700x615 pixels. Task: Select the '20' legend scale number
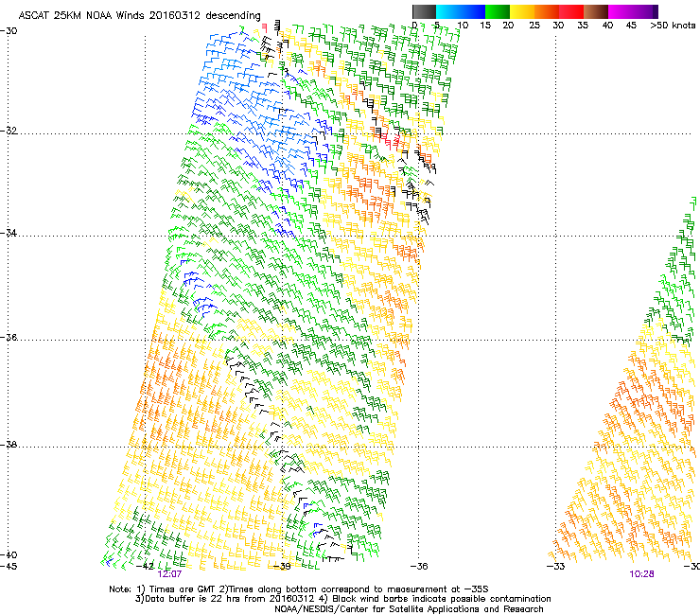508,26
